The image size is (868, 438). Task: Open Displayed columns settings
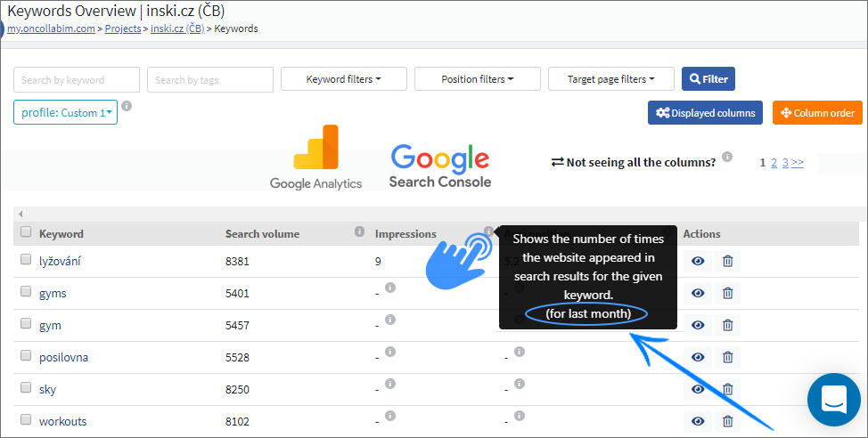point(705,113)
